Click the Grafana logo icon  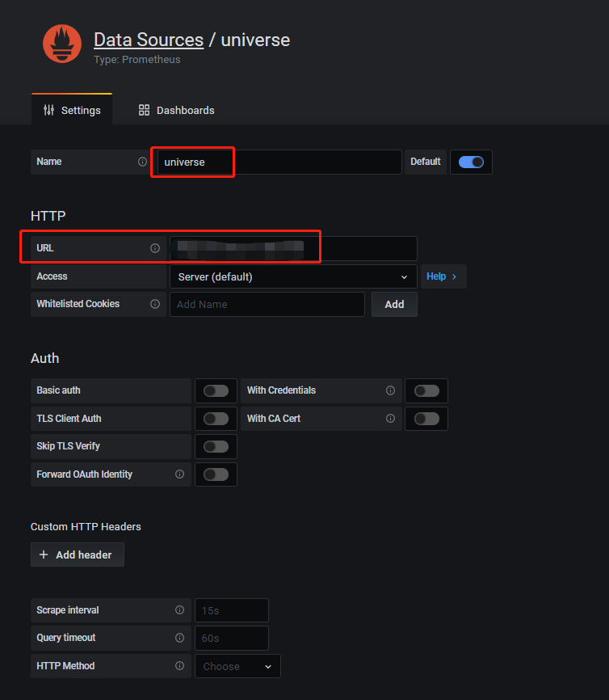[62, 44]
